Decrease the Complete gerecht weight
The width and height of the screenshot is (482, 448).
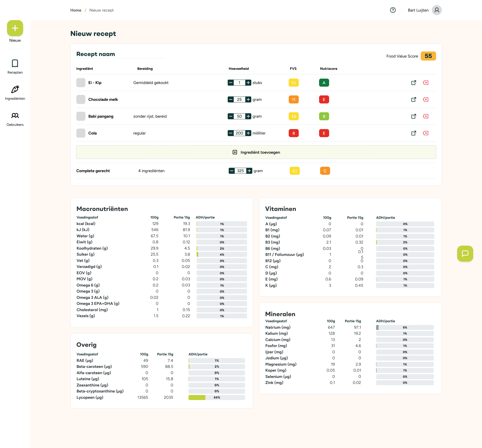point(232,171)
